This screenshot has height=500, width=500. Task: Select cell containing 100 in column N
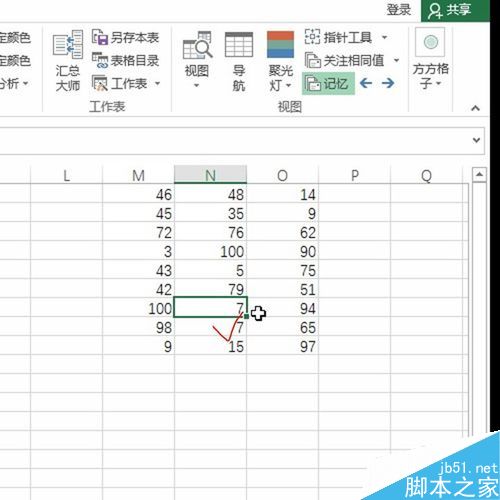pos(211,251)
